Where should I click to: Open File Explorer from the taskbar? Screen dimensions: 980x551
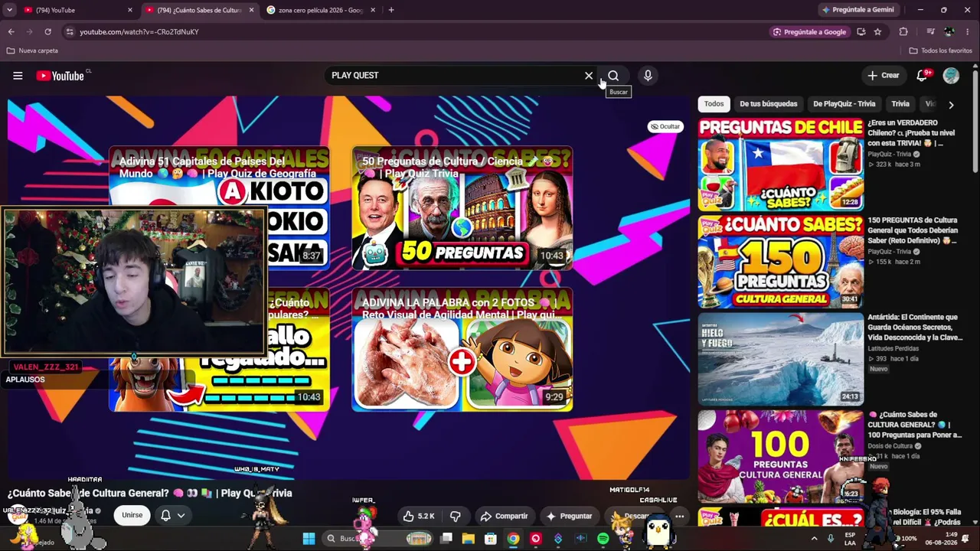469,539
